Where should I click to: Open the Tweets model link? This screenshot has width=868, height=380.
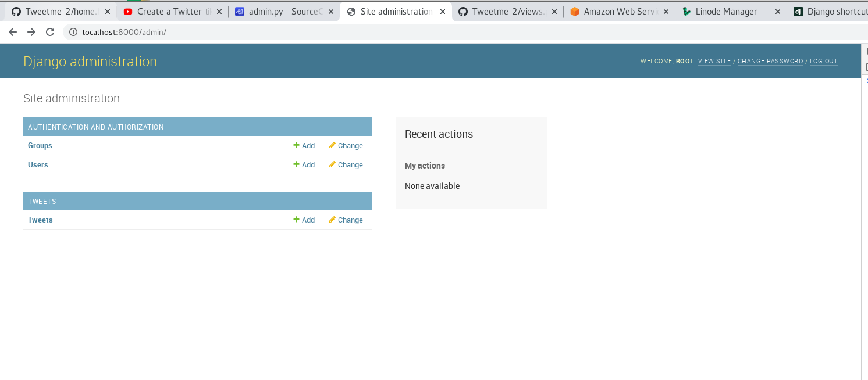40,220
